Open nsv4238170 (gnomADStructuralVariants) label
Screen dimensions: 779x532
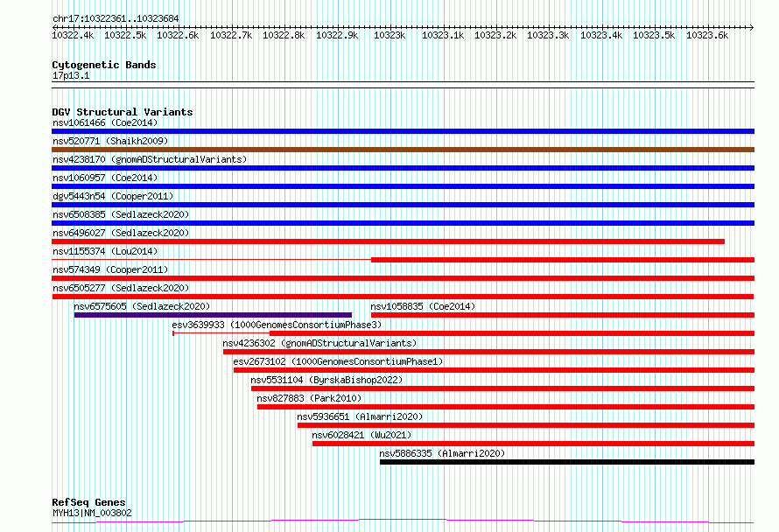point(150,159)
